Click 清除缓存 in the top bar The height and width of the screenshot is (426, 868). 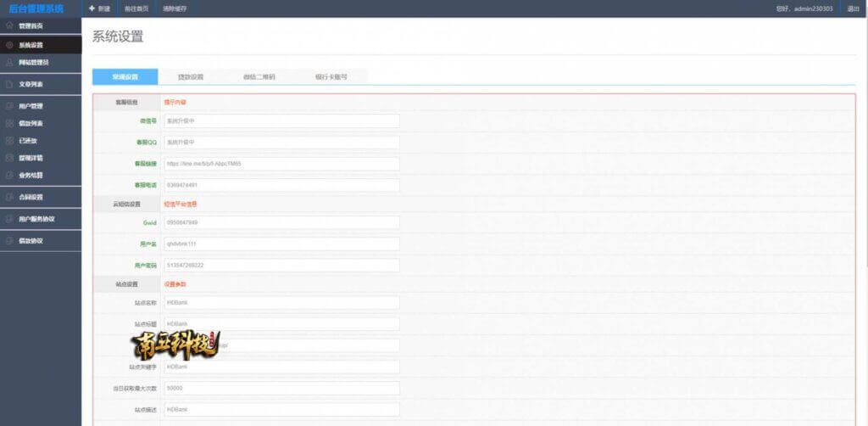point(175,8)
